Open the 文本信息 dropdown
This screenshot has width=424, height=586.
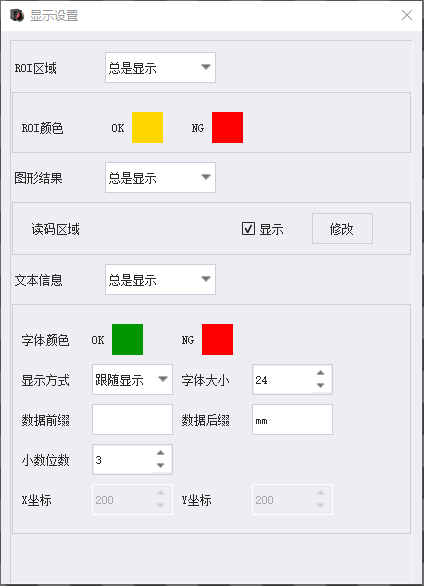click(x=160, y=280)
